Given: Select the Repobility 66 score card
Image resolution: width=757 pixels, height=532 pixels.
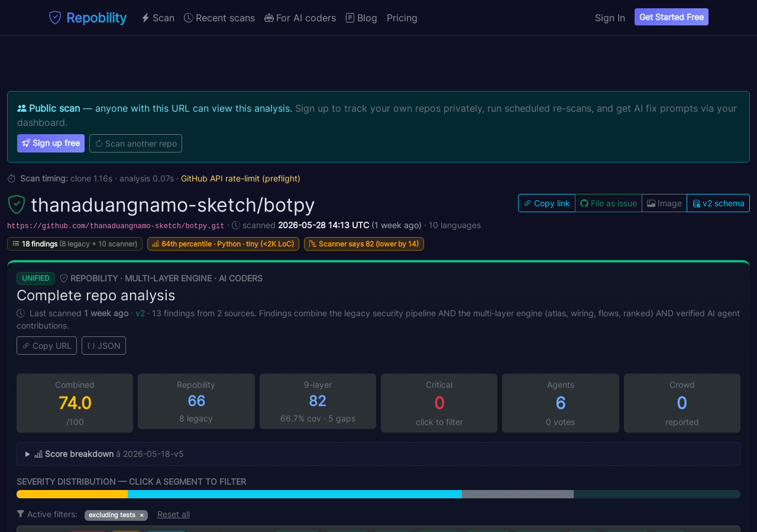Looking at the screenshot, I should pos(196,401).
